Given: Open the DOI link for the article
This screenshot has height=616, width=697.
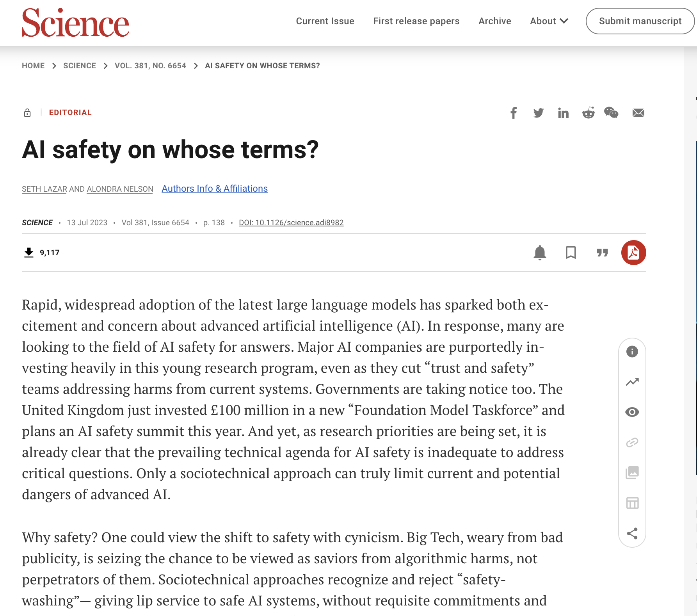Looking at the screenshot, I should 291,223.
